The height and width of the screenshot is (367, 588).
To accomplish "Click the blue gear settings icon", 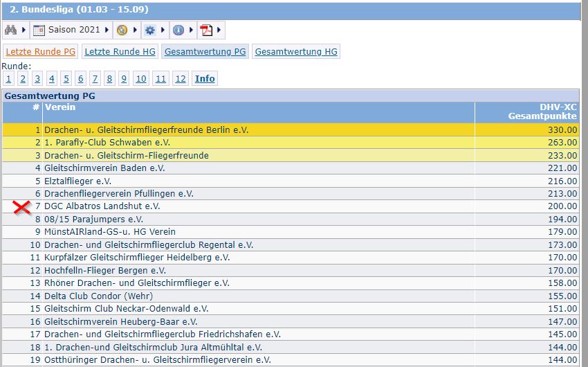I will pos(150,30).
